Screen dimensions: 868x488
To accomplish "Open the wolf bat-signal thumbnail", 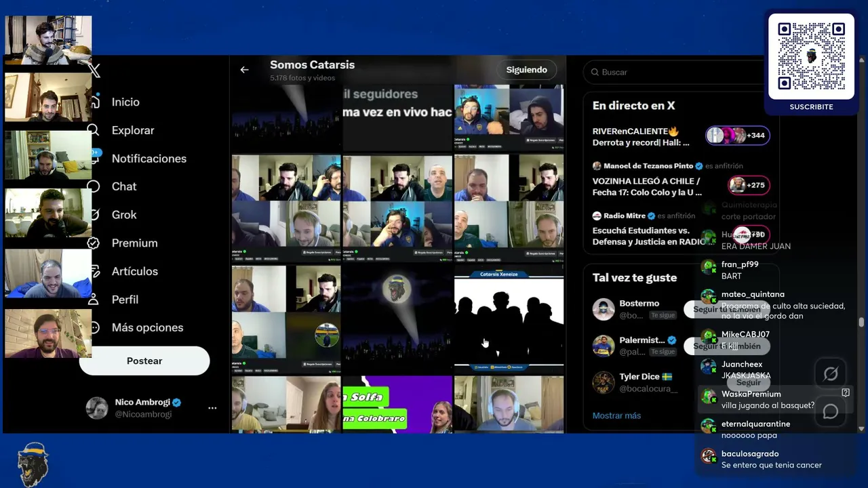I will [x=397, y=319].
